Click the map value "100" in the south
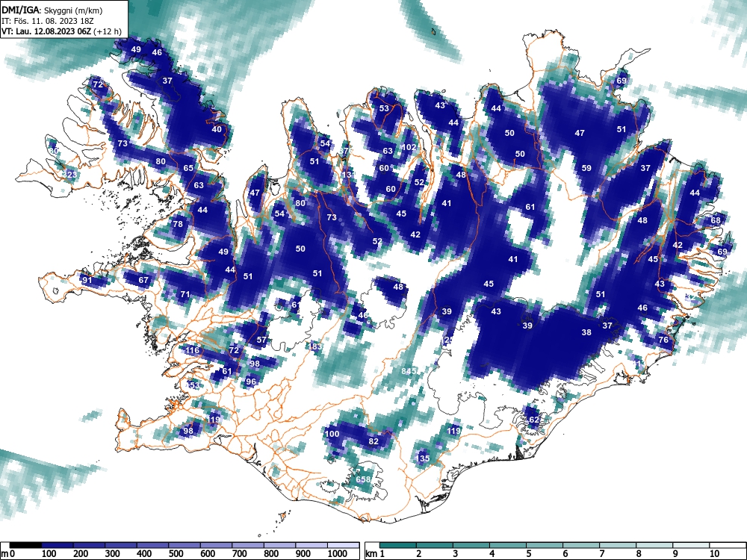Image resolution: width=747 pixels, height=560 pixels. point(332,434)
